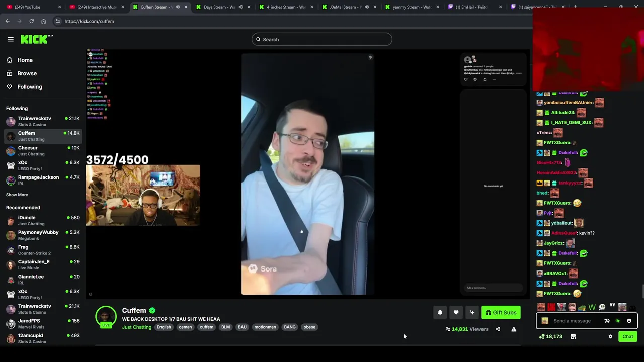644x362 pixels.
Task: Close the Cuffem Stream tab
Action: [186, 7]
